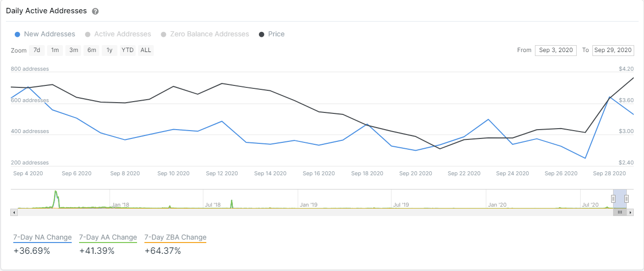The image size is (644, 271).
Task: Grab the navigator left range handle
Action: point(613,198)
